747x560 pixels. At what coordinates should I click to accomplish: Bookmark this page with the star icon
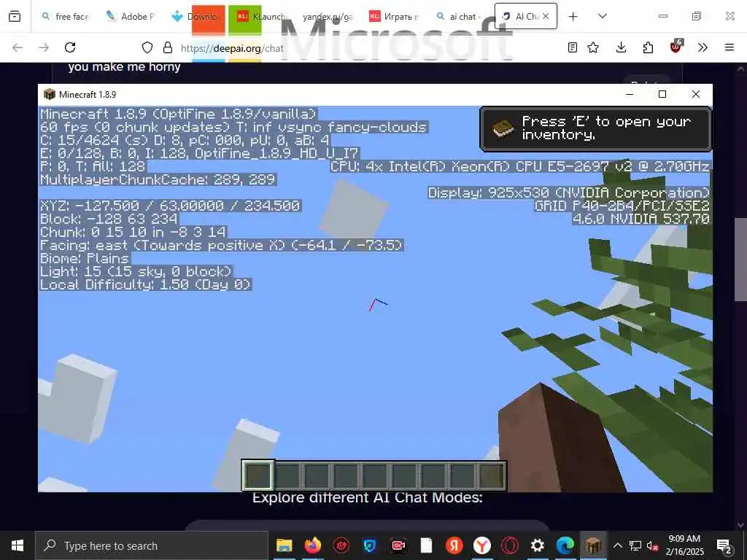[593, 47]
